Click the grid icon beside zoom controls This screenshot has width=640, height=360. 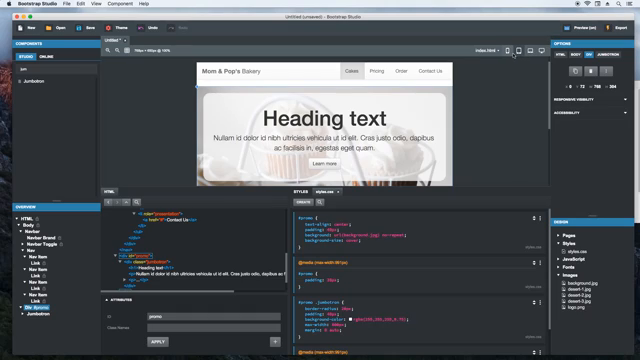click(x=127, y=51)
